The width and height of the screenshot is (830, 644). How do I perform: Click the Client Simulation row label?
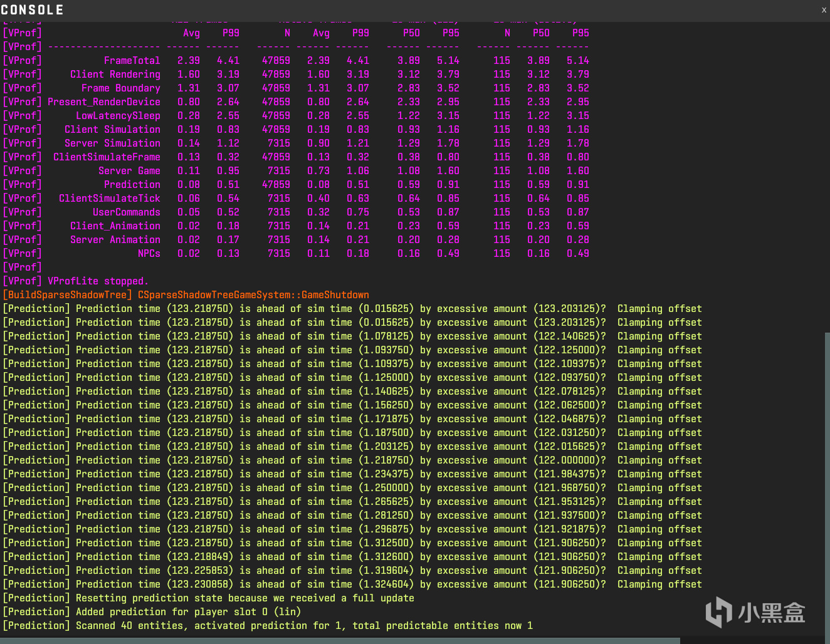click(112, 130)
